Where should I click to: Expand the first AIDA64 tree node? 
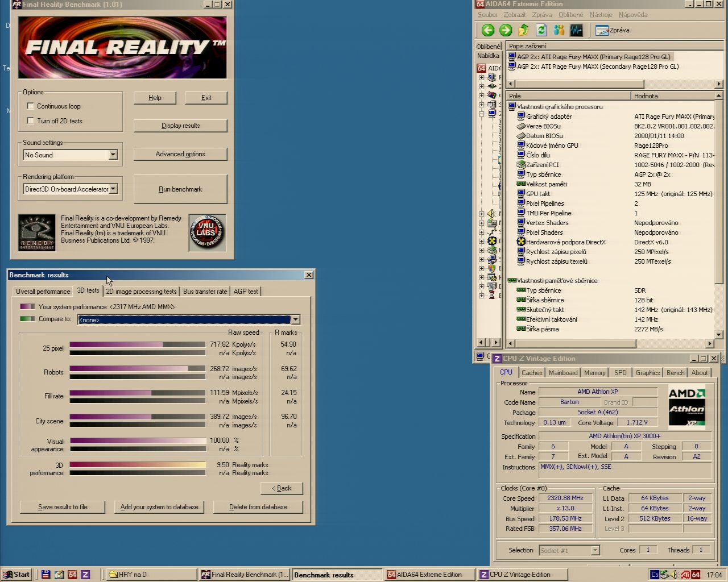(482, 77)
